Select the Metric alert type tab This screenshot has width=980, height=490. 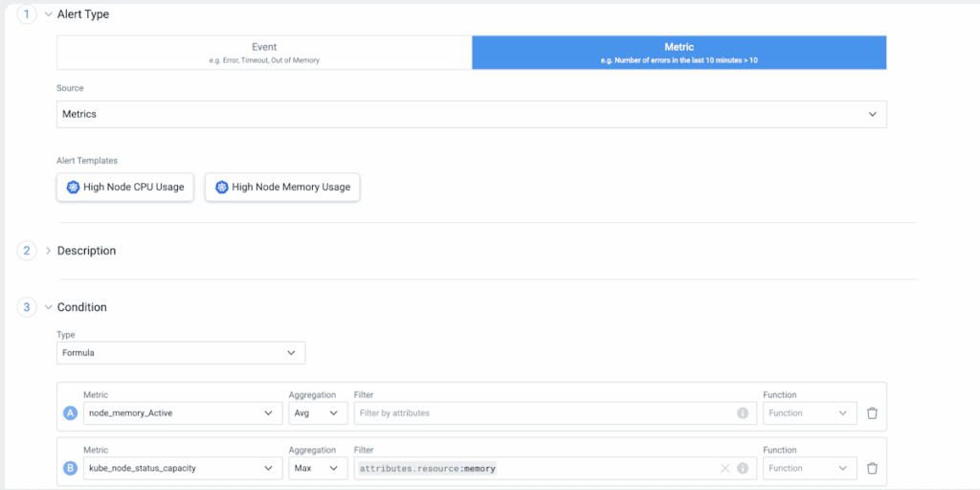tap(679, 53)
